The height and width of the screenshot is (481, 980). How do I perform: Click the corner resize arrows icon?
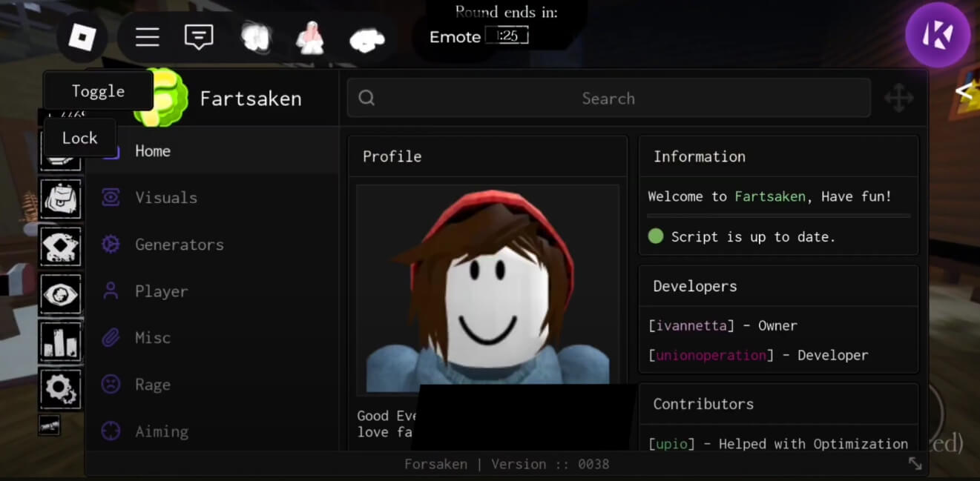(x=915, y=463)
